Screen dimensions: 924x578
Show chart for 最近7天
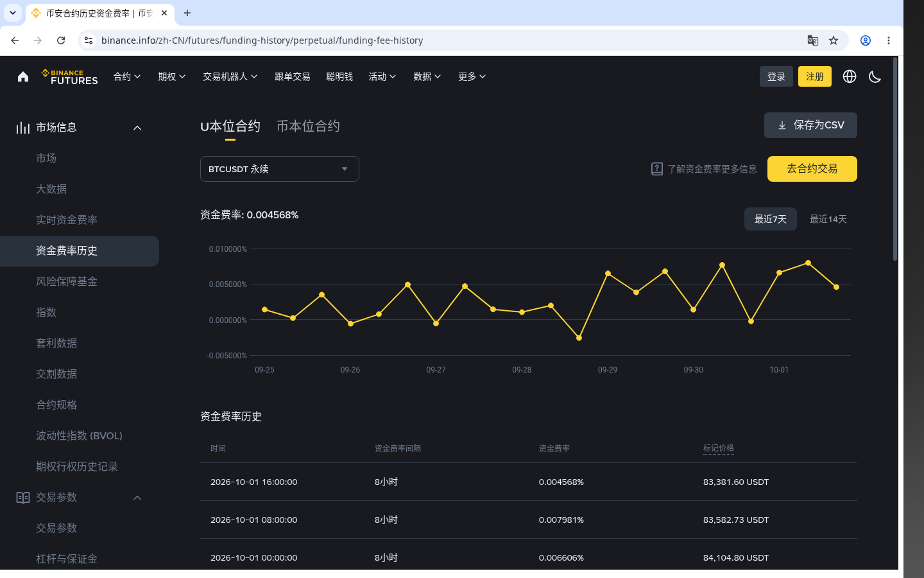tap(771, 219)
